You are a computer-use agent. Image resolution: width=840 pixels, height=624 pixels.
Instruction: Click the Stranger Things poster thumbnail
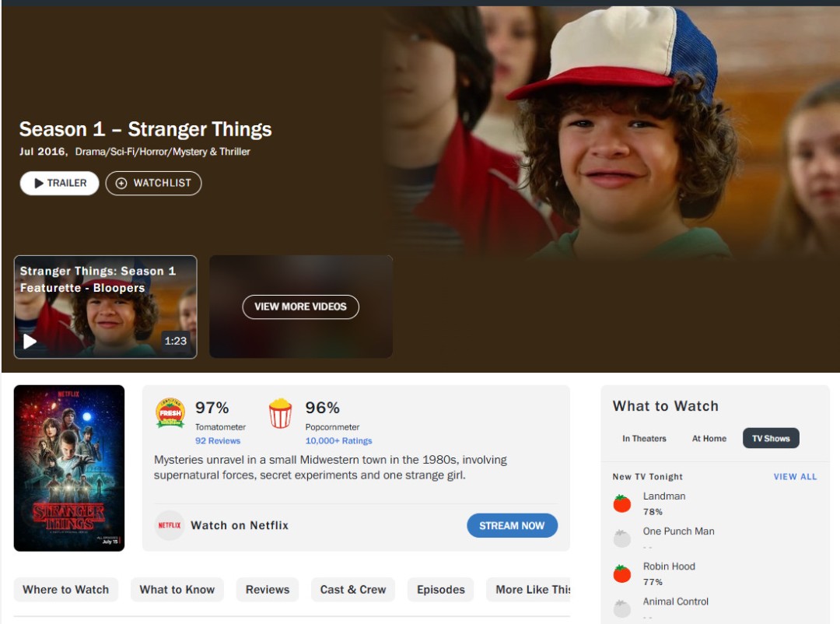(69, 468)
